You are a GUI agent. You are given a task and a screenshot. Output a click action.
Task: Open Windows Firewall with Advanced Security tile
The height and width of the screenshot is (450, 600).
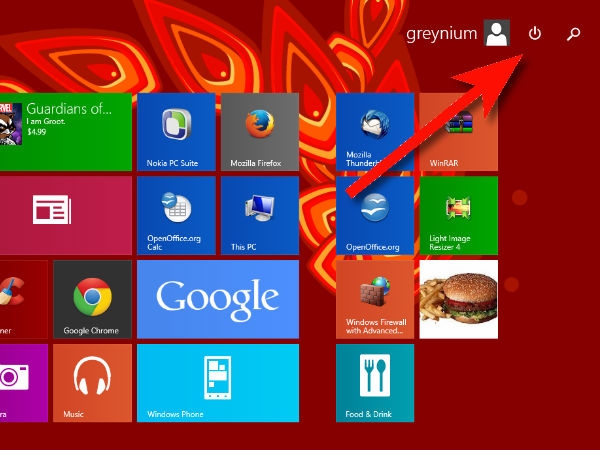(x=375, y=299)
